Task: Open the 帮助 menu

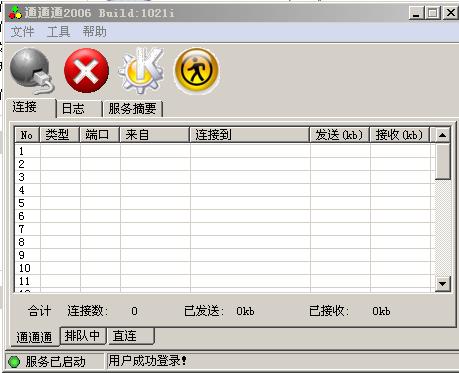Action: (x=95, y=32)
